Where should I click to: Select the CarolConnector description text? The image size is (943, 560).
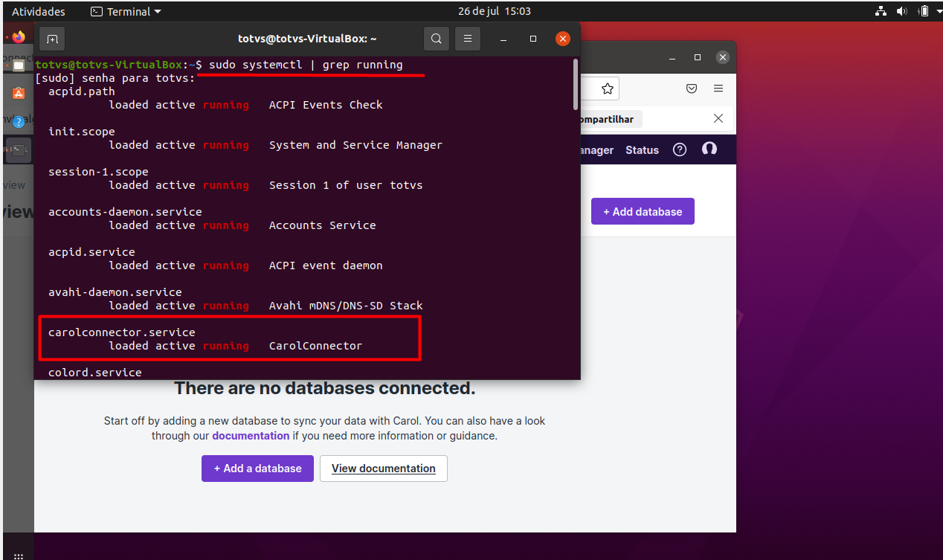tap(315, 346)
